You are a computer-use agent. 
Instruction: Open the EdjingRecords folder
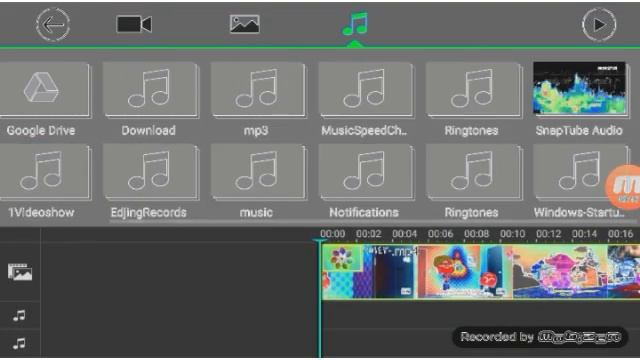click(150, 172)
